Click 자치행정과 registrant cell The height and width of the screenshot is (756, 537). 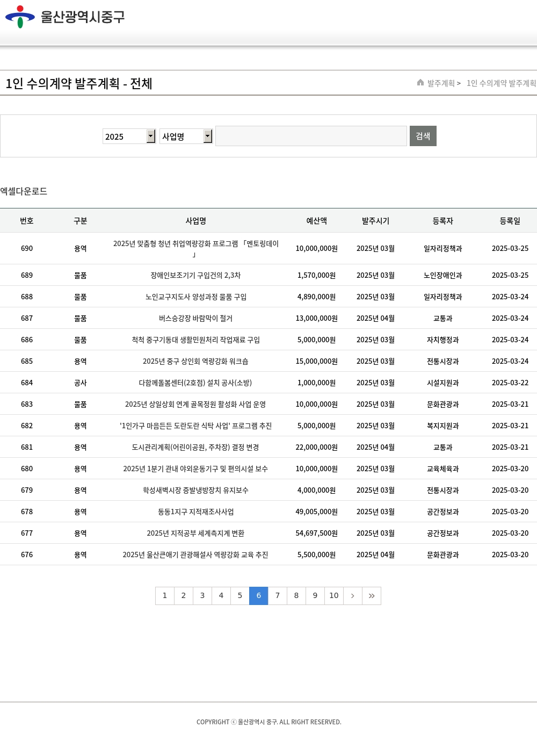pos(443,340)
